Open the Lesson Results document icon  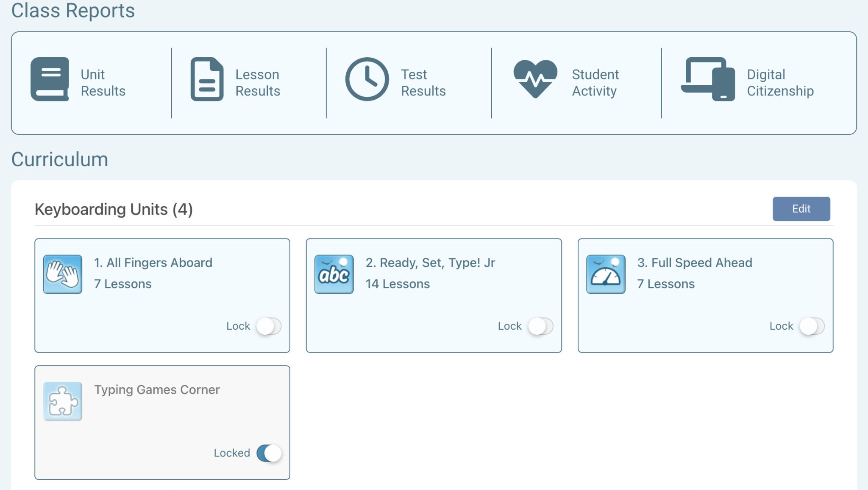[206, 79]
